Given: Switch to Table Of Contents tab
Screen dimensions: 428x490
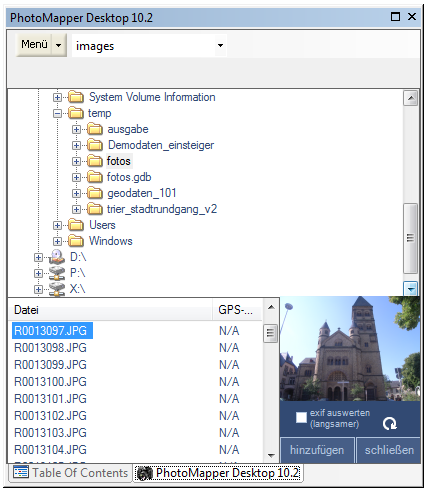Looking at the screenshot, I should [x=70, y=473].
